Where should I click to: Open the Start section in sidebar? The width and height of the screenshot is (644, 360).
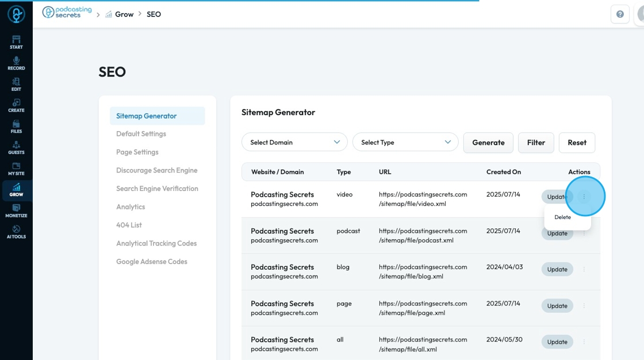16,42
